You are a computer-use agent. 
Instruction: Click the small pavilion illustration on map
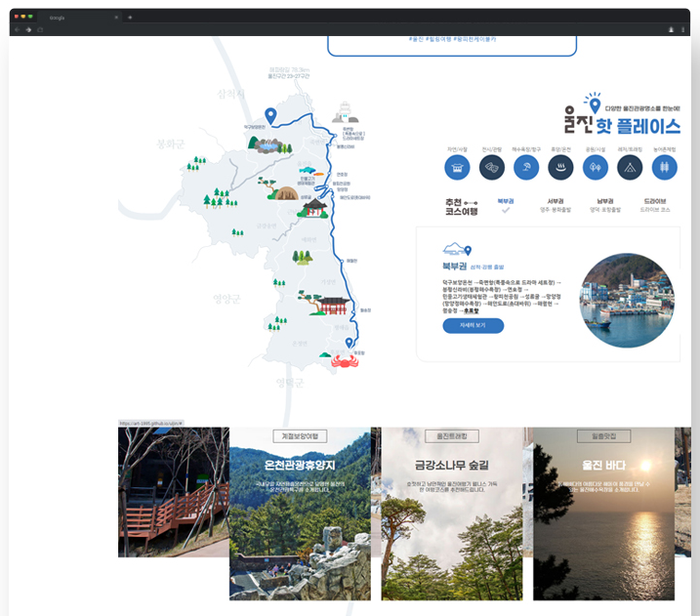tap(313, 209)
